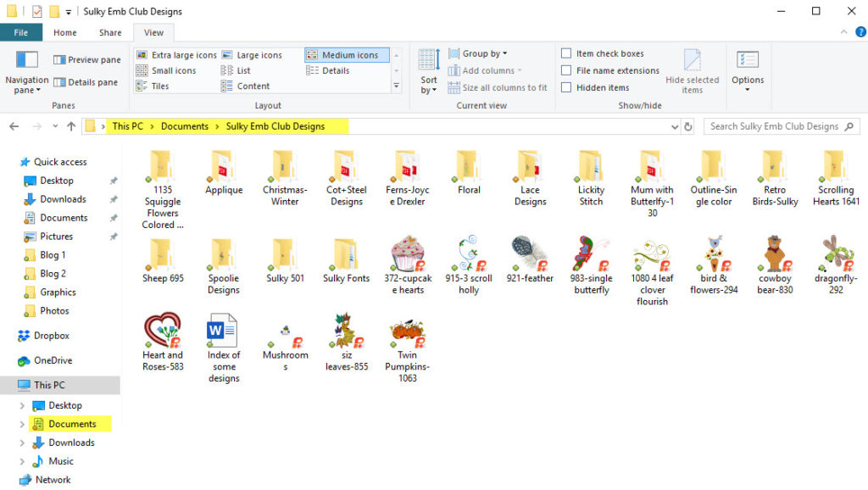The width and height of the screenshot is (868, 490).
Task: Open the Share ribbon tab
Action: pyautogui.click(x=110, y=33)
